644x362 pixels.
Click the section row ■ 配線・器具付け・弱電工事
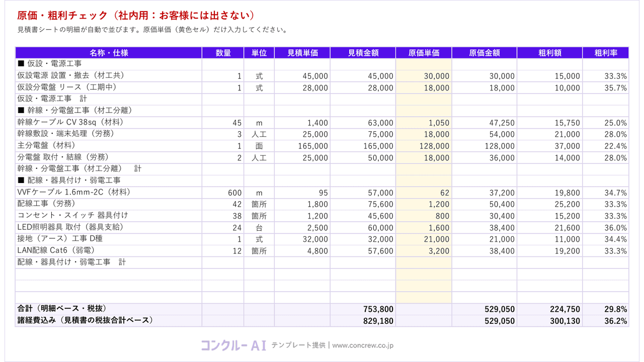[322, 181]
